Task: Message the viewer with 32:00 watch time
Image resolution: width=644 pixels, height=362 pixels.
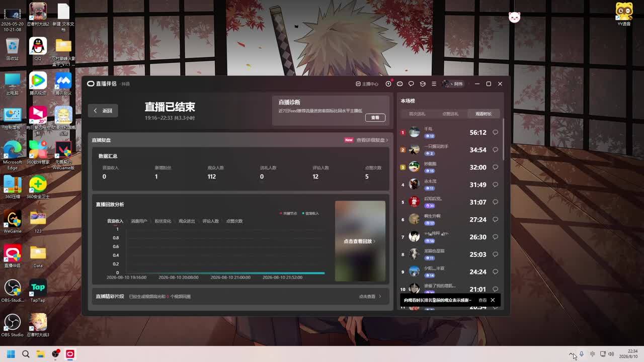Action: tap(496, 167)
